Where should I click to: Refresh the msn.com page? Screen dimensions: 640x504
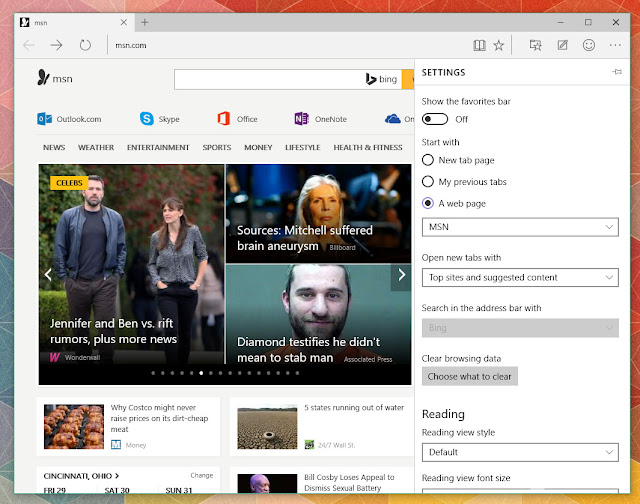pyautogui.click(x=85, y=45)
